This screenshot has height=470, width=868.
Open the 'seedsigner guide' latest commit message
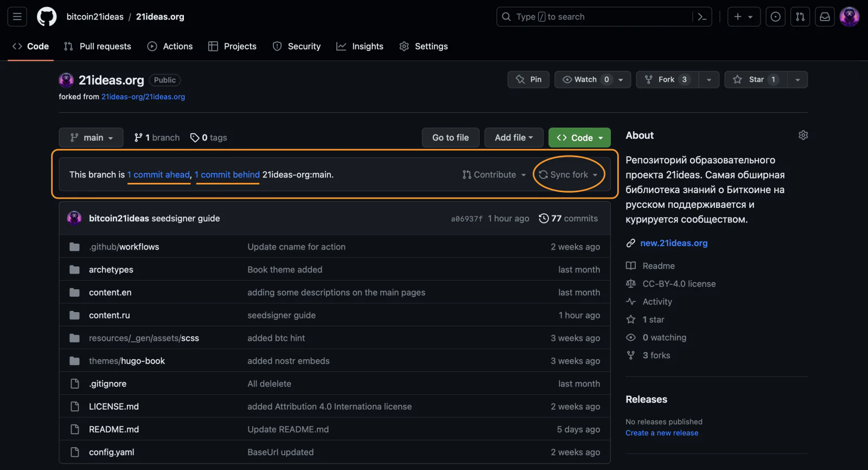coord(186,218)
